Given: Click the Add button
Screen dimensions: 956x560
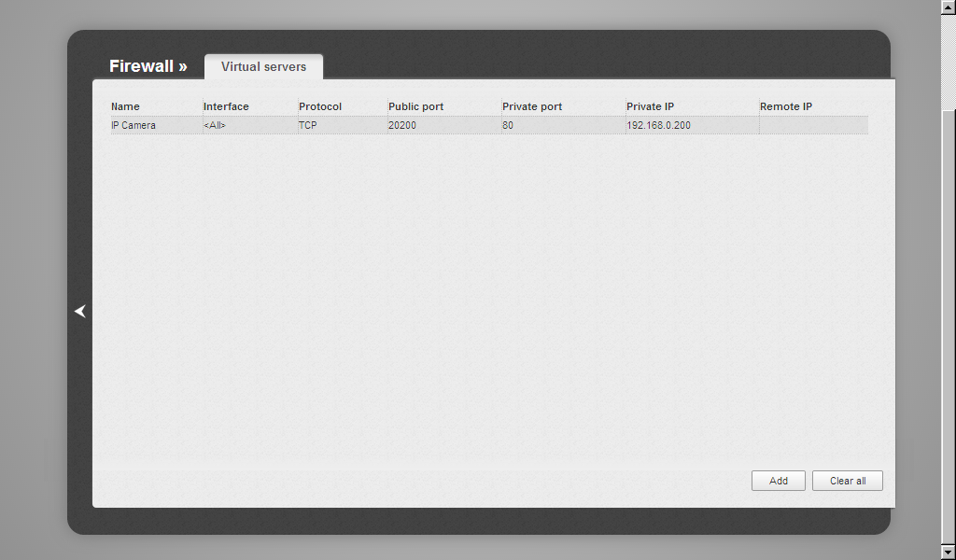Looking at the screenshot, I should point(778,481).
